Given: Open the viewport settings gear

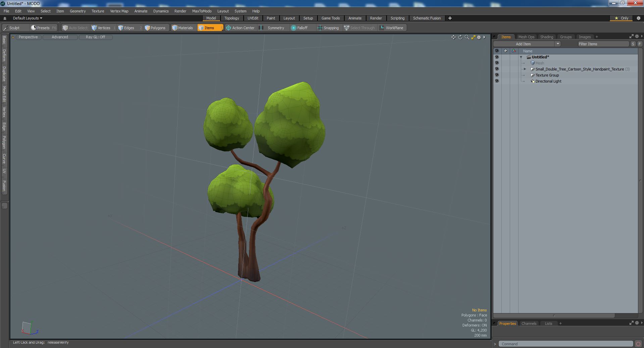Looking at the screenshot, I should point(479,37).
